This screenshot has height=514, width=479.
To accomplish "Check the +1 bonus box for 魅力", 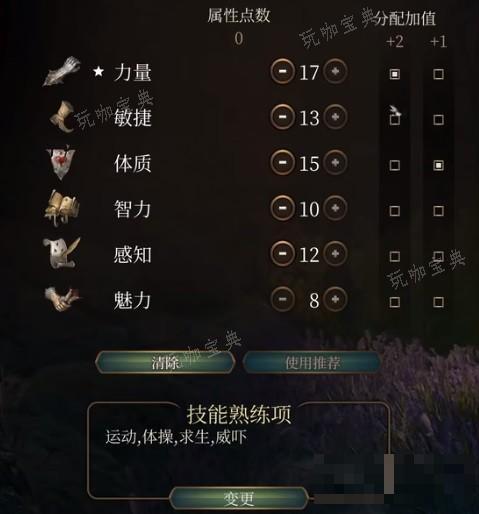I will click(x=438, y=302).
